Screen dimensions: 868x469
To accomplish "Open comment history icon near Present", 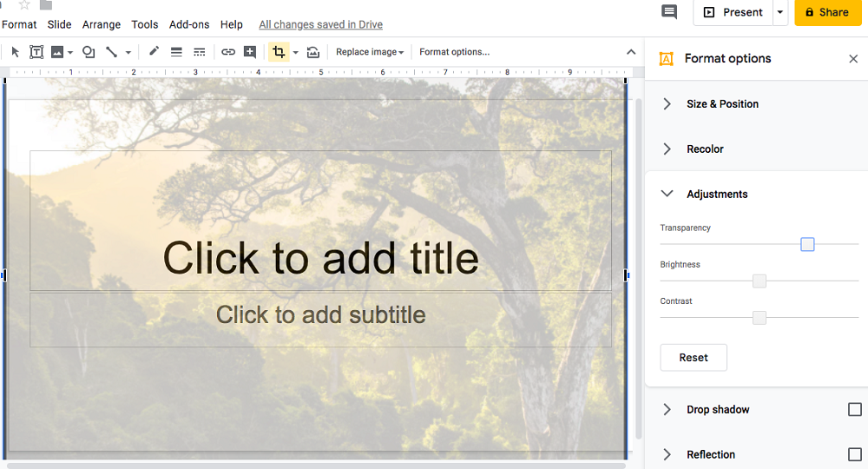I will [x=669, y=12].
